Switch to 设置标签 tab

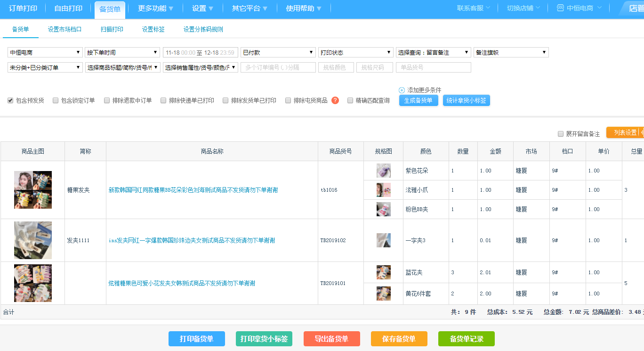click(x=153, y=29)
